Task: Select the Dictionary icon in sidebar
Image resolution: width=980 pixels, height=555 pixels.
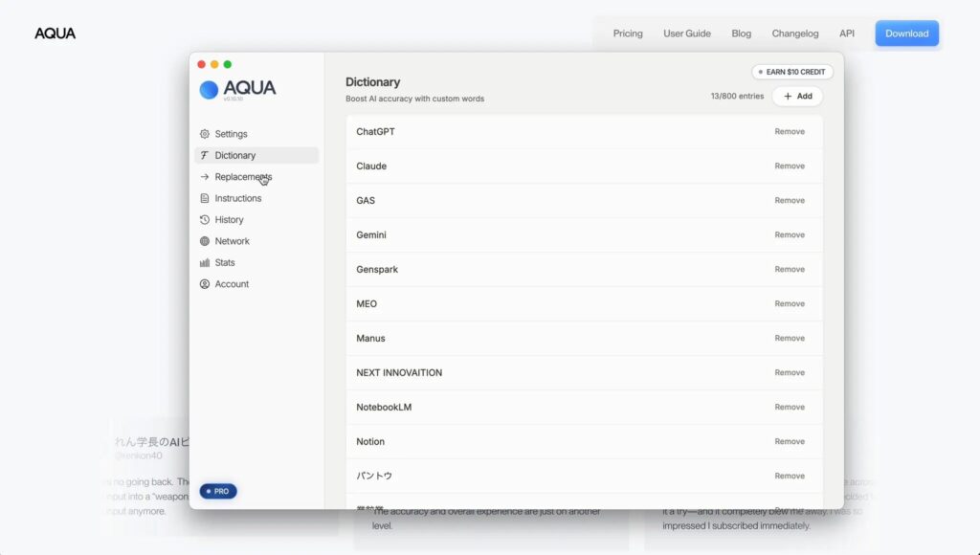Action: coord(205,155)
